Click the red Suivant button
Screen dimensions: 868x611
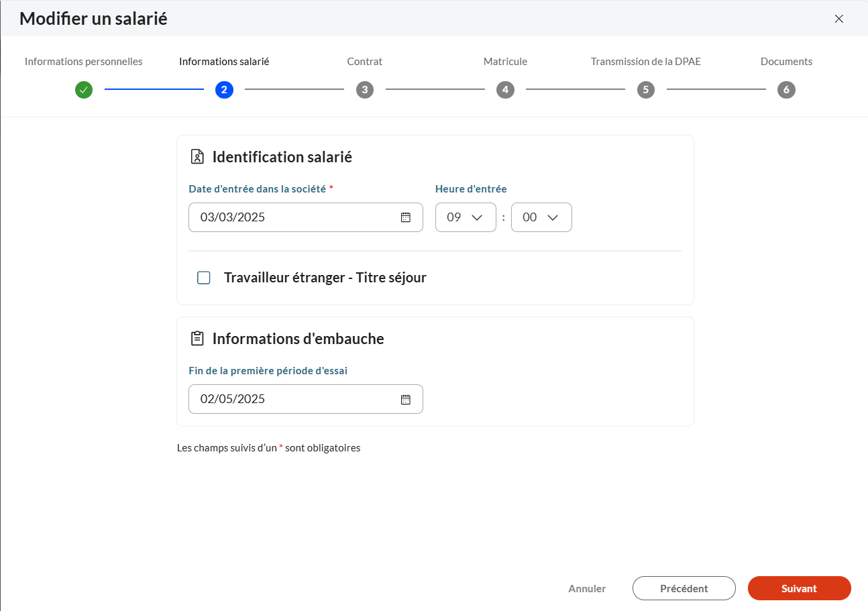coord(799,588)
